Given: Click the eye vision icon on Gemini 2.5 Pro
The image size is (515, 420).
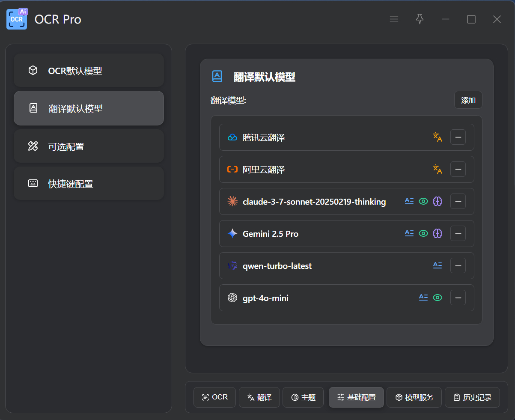Looking at the screenshot, I should (423, 233).
